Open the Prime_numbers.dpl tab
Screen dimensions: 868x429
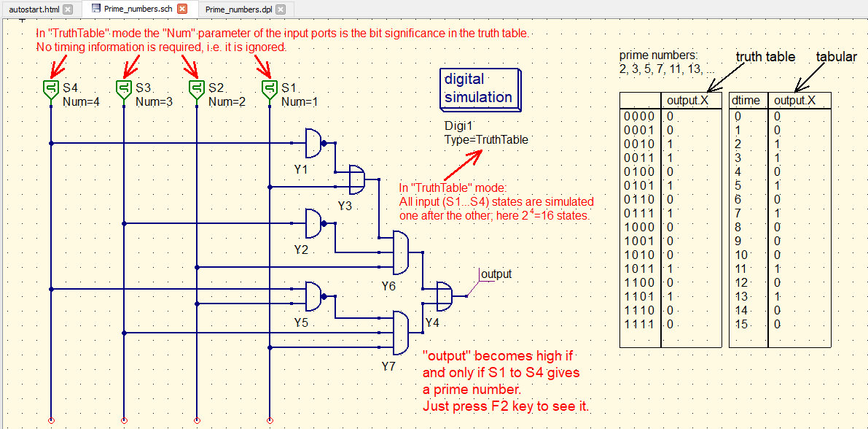pos(238,9)
